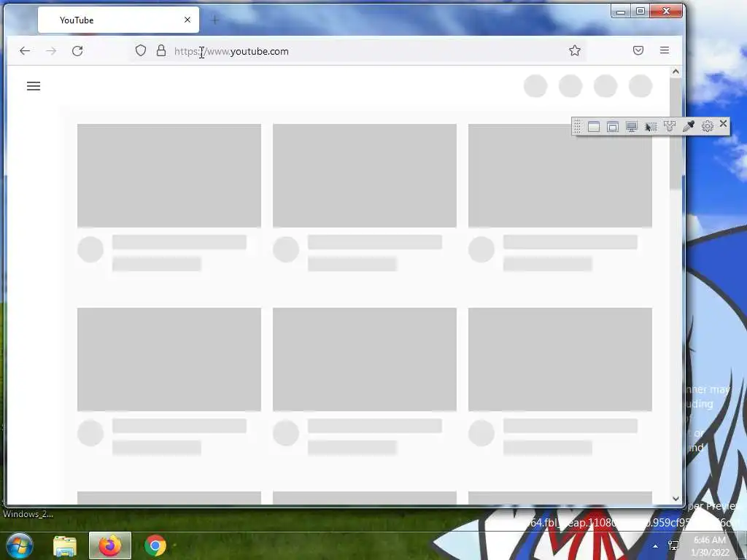
Task: Select capture region tool in the toolbar
Action: (x=651, y=127)
